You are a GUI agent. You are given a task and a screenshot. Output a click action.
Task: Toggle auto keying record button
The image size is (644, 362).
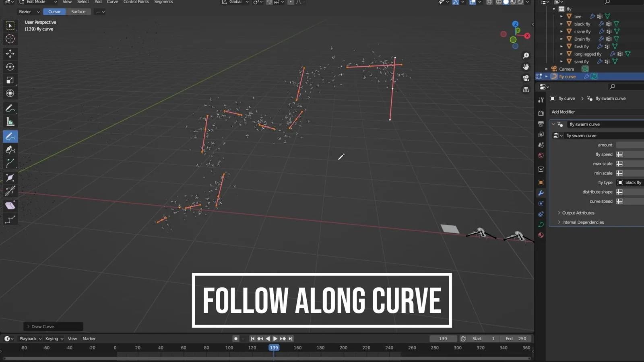[236, 339]
